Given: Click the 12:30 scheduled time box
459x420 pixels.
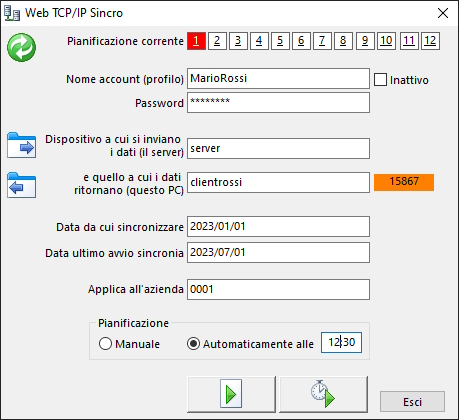Looking at the screenshot, I should click(341, 342).
